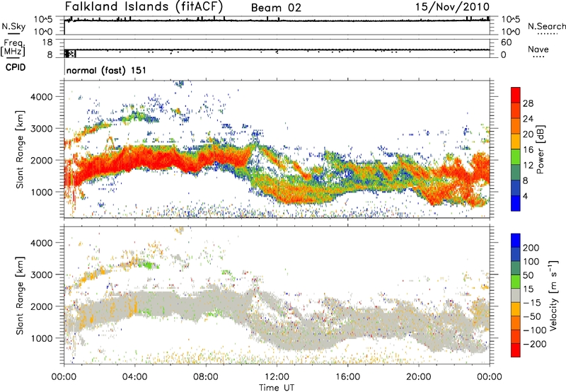This screenshot has height=392, width=566.
Task: Click the '16:00' time axis label
Action: coord(348,377)
